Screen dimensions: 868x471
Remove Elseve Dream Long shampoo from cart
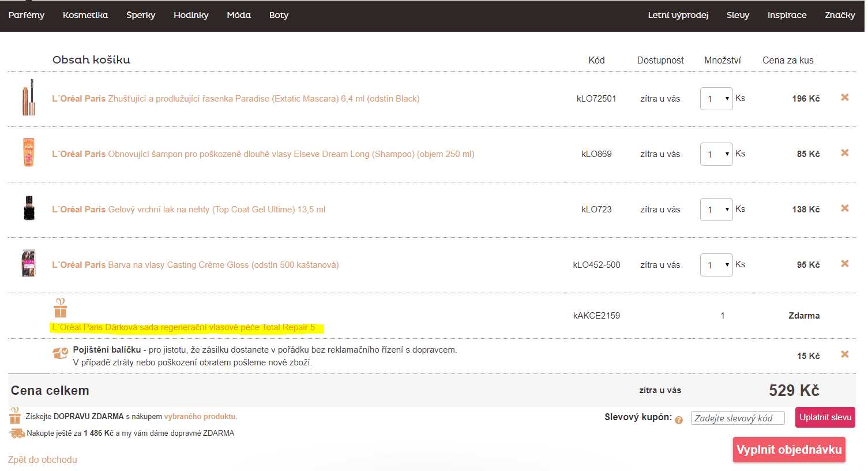tap(844, 153)
